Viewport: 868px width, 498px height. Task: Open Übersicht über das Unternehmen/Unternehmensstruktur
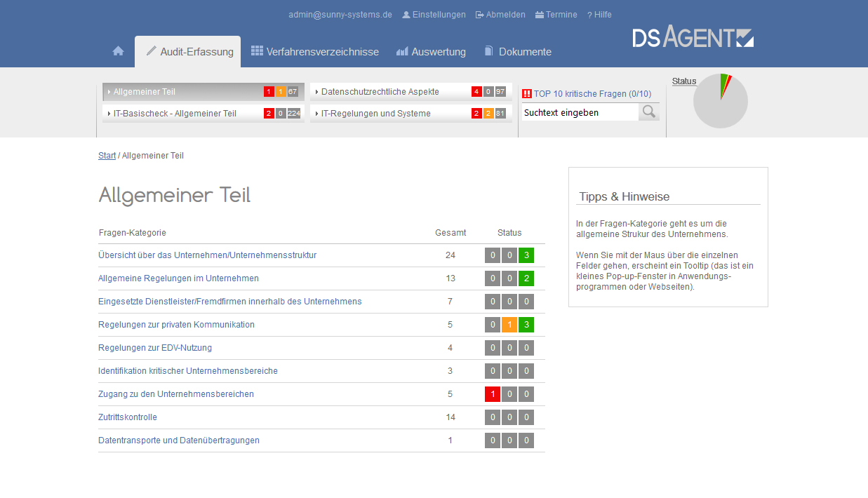[x=207, y=255]
